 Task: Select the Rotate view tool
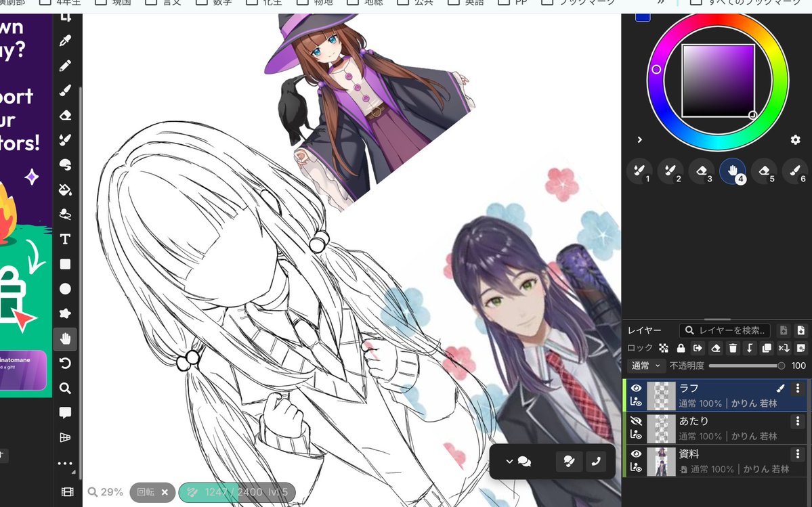point(65,363)
